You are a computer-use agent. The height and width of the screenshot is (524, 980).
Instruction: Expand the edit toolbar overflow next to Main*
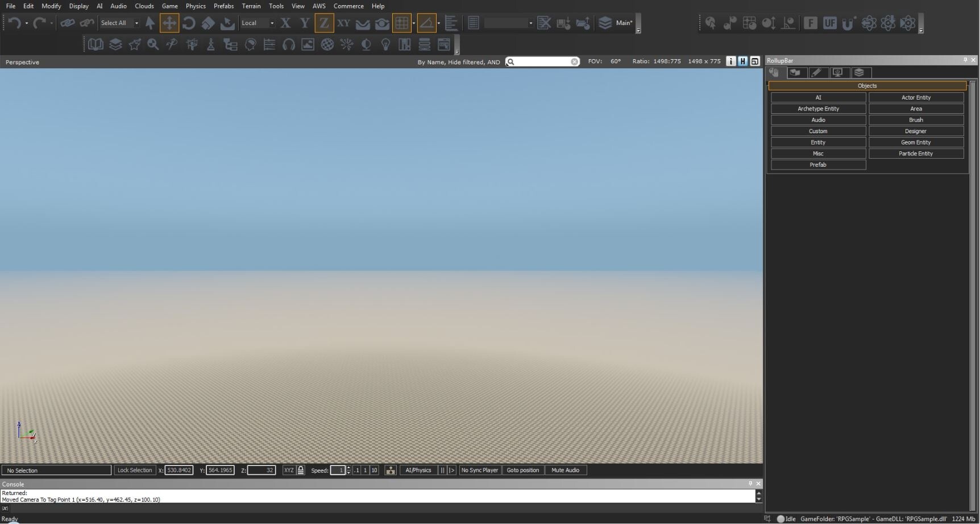(638, 30)
